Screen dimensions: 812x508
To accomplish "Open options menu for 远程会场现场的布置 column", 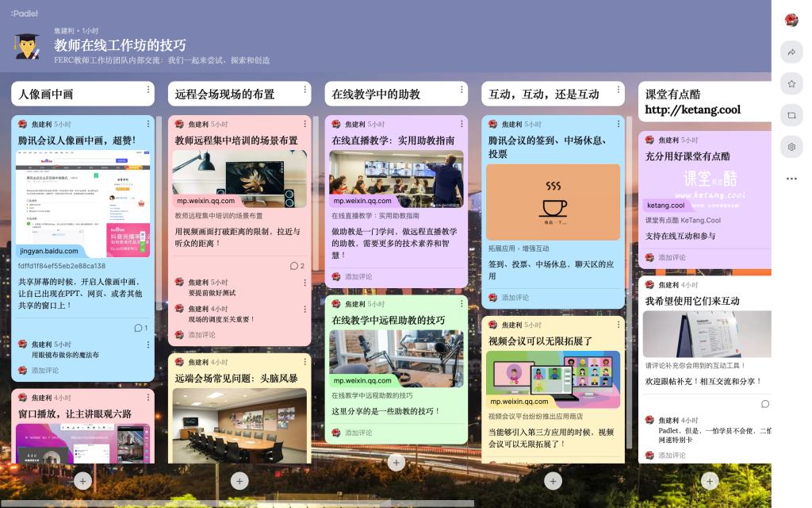I will [304, 90].
